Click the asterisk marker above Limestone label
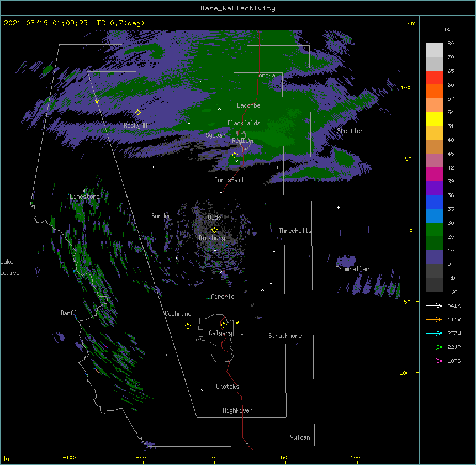This screenshot has height=465, width=476. [84, 191]
